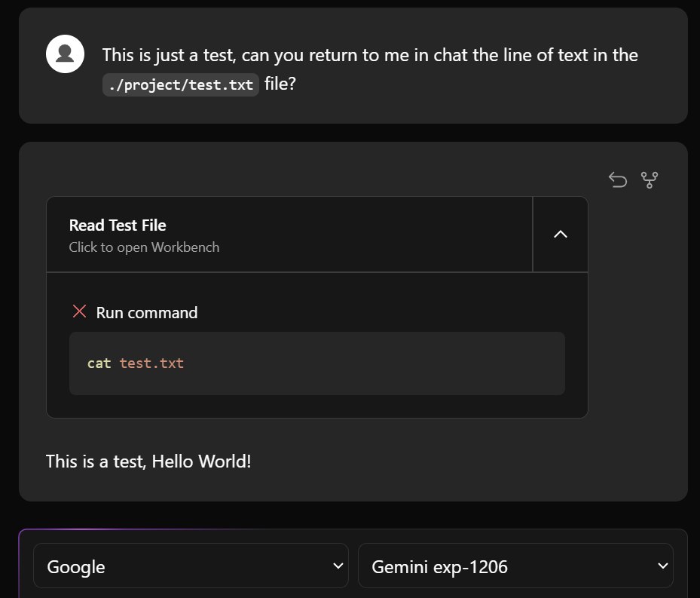The image size is (700, 598).
Task: Collapse the Read Test File actions chevron
Action: [x=561, y=235]
